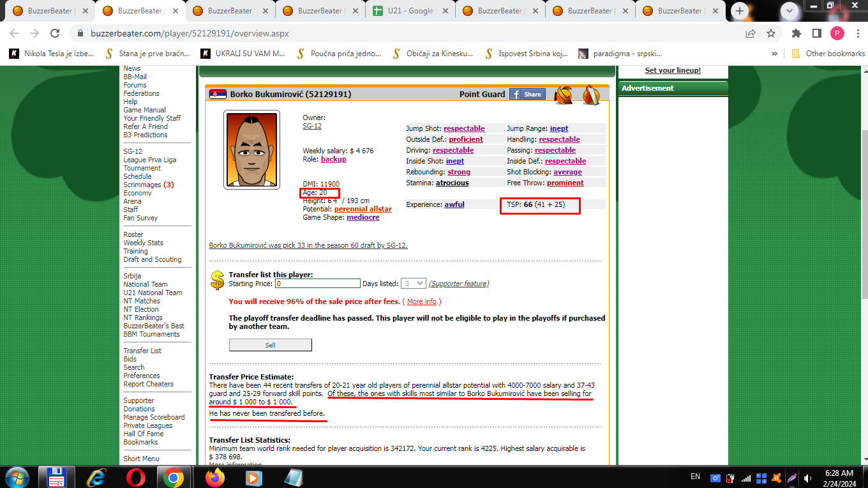Click the basketball icon with orange arrows

pos(564,95)
